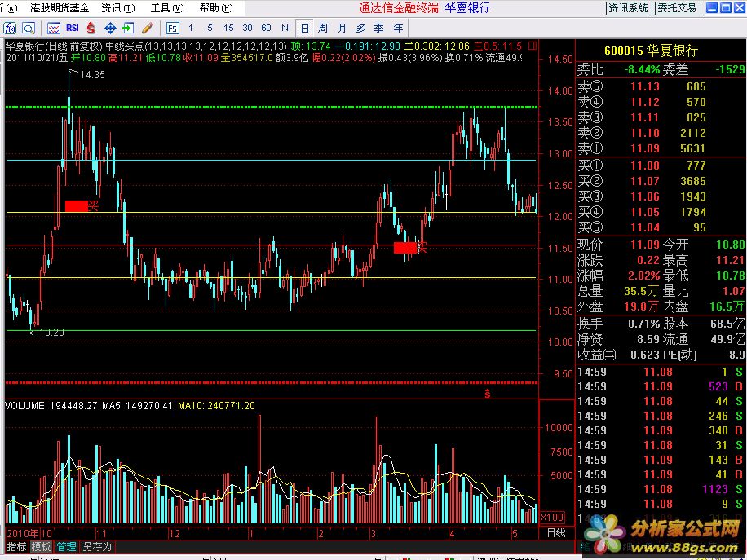Open the indicator chart wave icon
Viewport: 747px width, 560px height.
53,28
